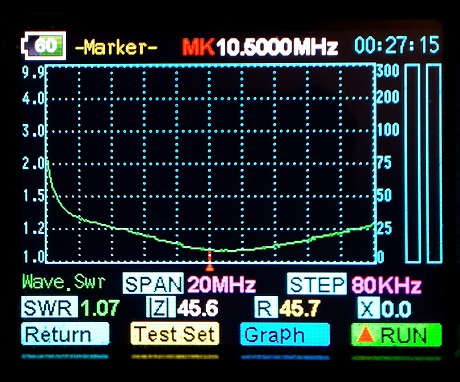The image size is (460, 382).
Task: Tap the 3.0 SWR axis label
Action: (33, 131)
